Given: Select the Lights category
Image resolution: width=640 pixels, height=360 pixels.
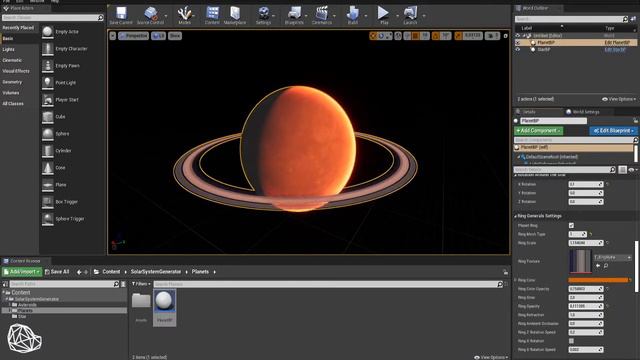Looking at the screenshot, I should (9, 49).
